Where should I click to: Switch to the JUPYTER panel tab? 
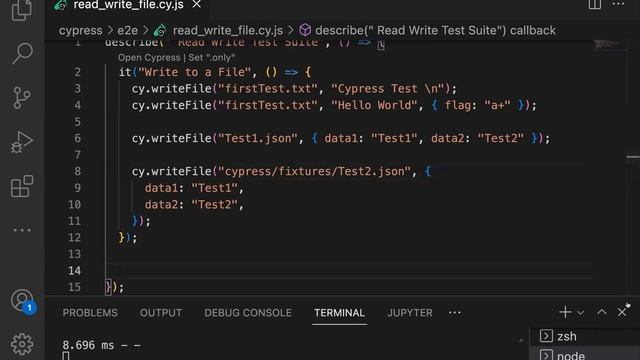point(410,313)
